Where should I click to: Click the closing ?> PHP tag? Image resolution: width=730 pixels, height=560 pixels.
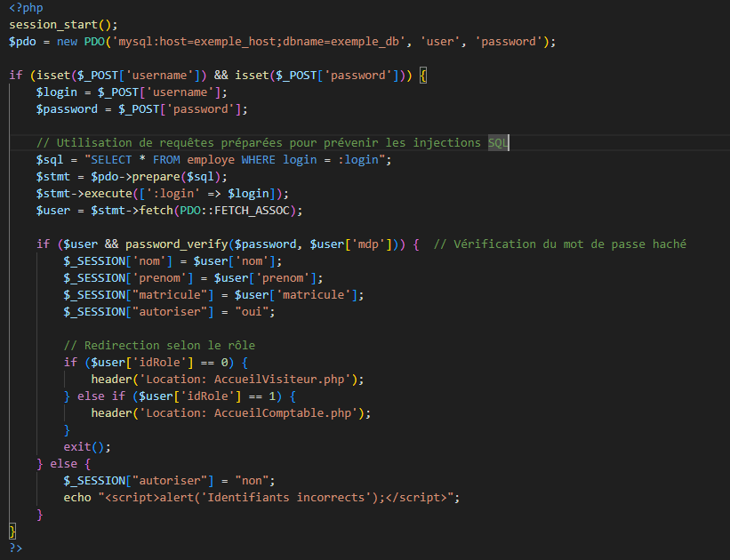pyautogui.click(x=15, y=548)
